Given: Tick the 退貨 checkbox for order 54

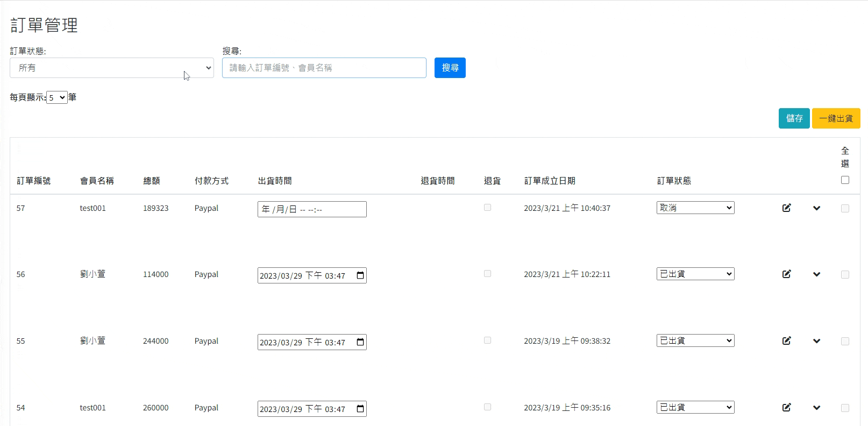Looking at the screenshot, I should point(487,407).
